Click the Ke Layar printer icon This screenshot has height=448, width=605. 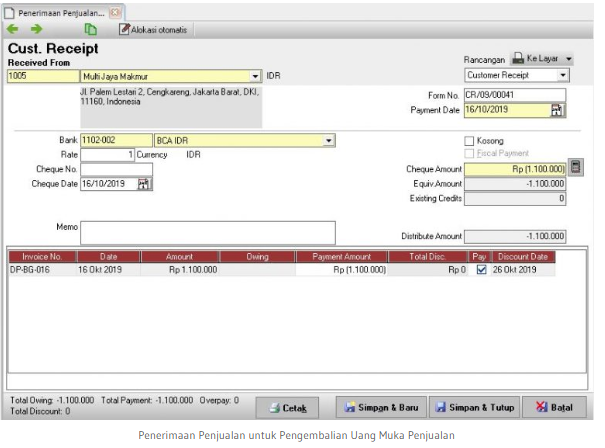(518, 59)
